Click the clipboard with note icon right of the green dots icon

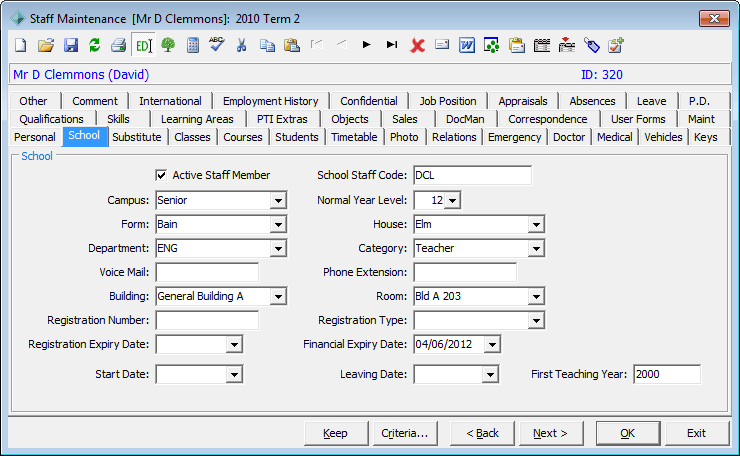517,45
